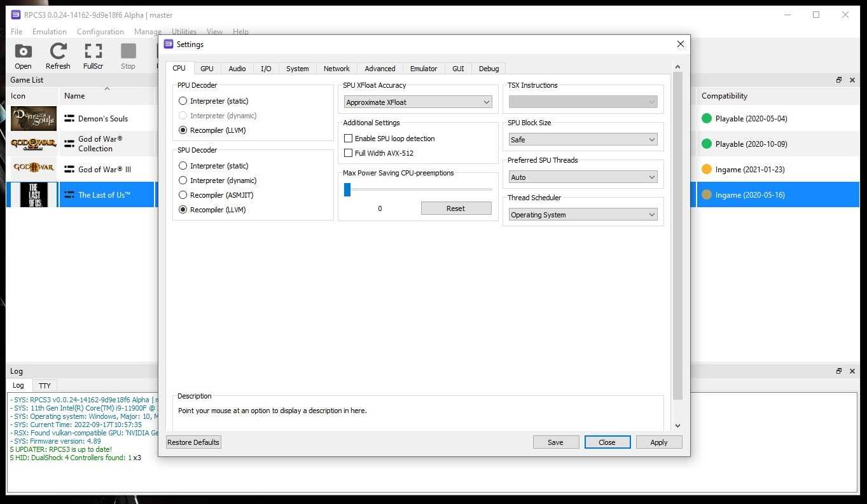Click the CPU-preemptions slider handle
This screenshot has height=504, width=867.
click(347, 189)
